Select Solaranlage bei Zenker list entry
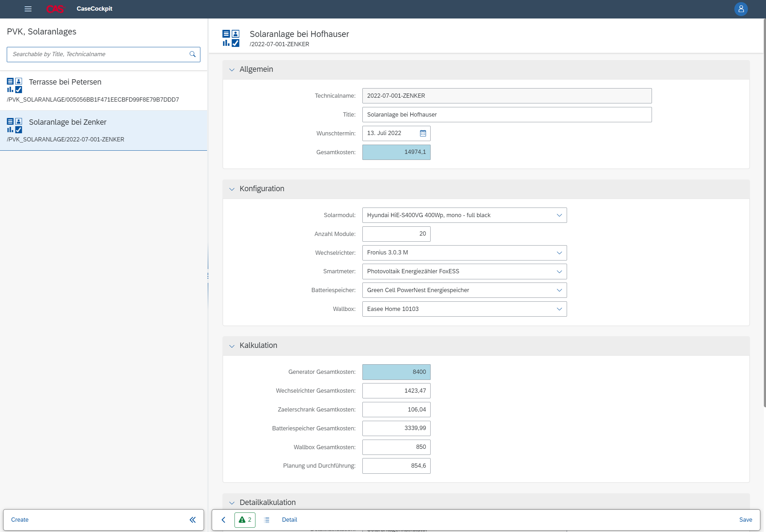 coord(103,130)
